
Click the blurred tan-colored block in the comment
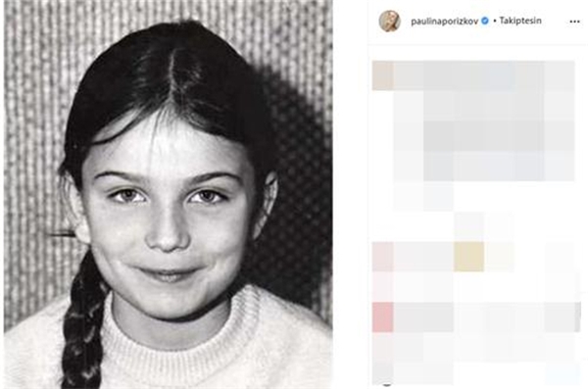468,257
